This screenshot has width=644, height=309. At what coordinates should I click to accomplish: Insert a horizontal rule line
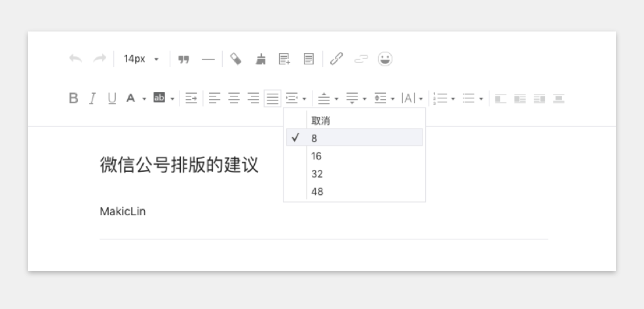(x=208, y=59)
